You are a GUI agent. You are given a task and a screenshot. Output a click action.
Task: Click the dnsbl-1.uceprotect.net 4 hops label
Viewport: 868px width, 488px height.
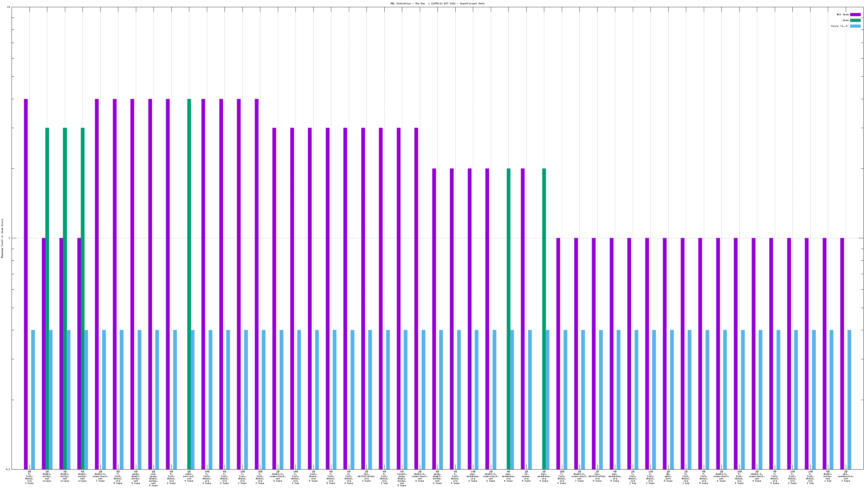pos(757,476)
